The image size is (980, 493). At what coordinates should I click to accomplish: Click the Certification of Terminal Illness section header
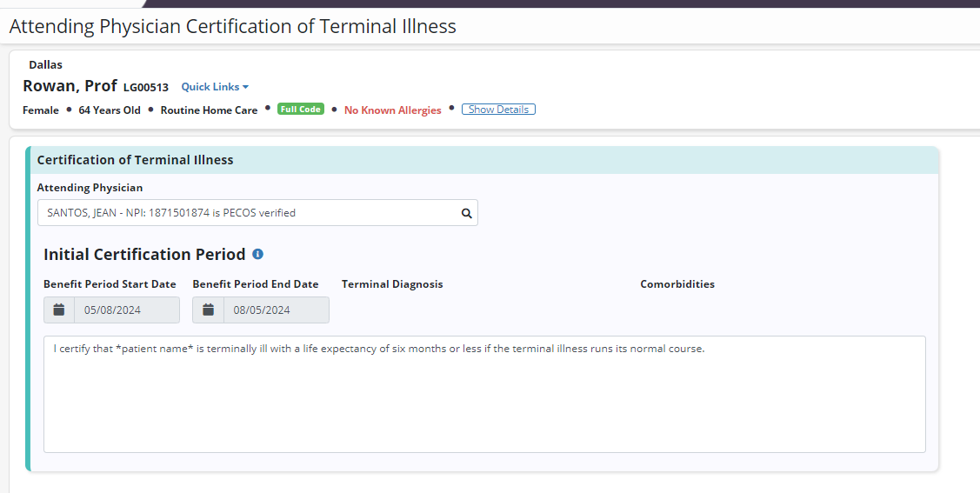[x=135, y=160]
